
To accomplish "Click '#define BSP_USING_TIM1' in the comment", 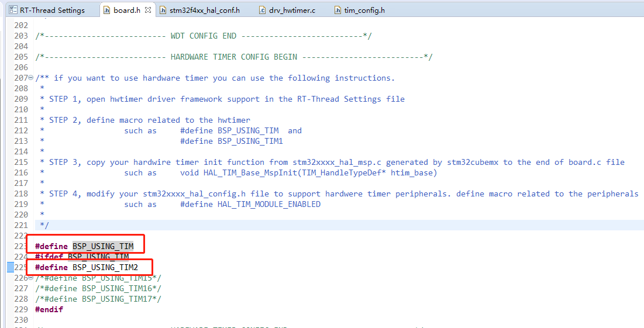I will coord(232,141).
